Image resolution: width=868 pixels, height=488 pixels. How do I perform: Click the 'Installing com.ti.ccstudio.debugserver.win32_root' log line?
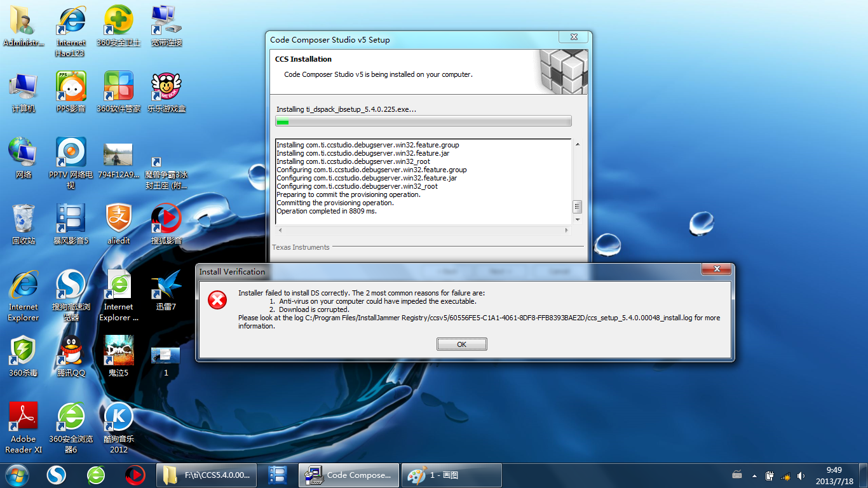[353, 161]
